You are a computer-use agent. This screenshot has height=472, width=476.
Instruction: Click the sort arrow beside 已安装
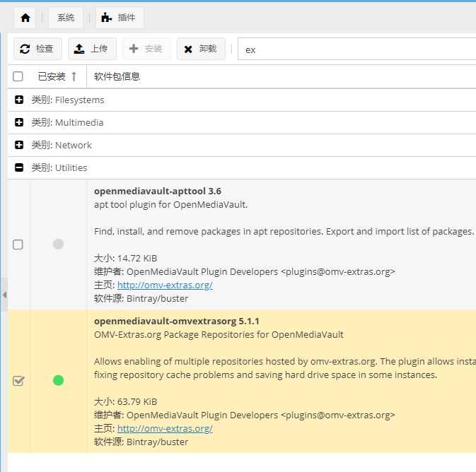coord(74,76)
